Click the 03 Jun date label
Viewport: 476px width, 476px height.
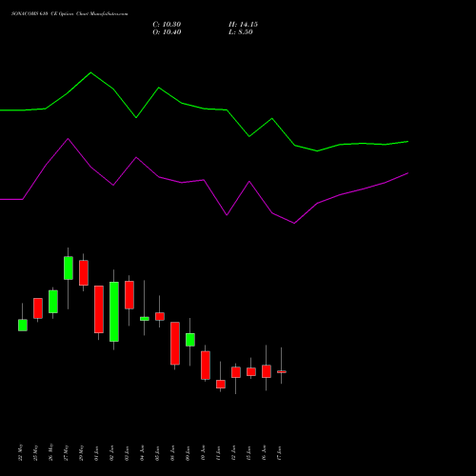click(128, 453)
